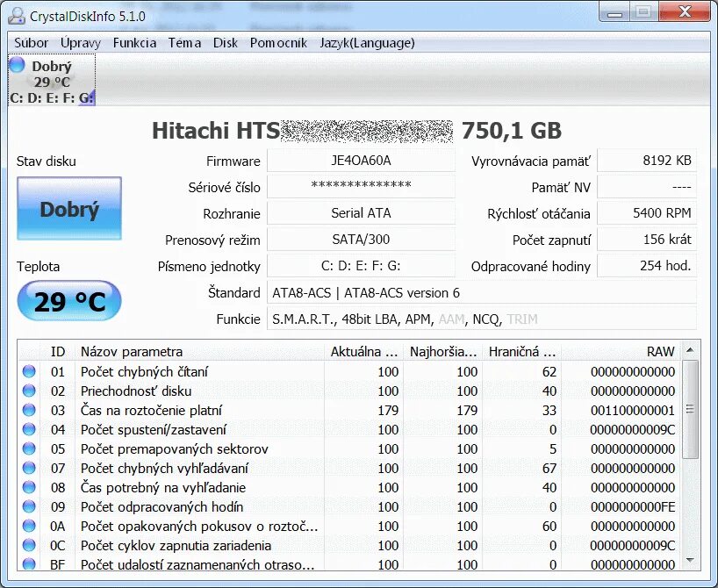Select the Počet odpracovaných hodín row
Viewport: 718px width, 588px height.
[349, 506]
